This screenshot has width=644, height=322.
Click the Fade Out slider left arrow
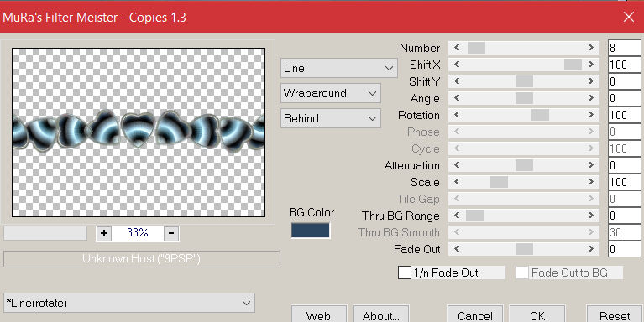click(457, 249)
